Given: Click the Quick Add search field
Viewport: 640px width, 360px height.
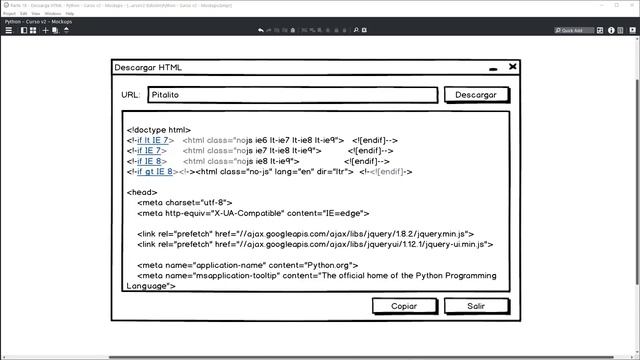Looking at the screenshot, I should click(x=574, y=30).
